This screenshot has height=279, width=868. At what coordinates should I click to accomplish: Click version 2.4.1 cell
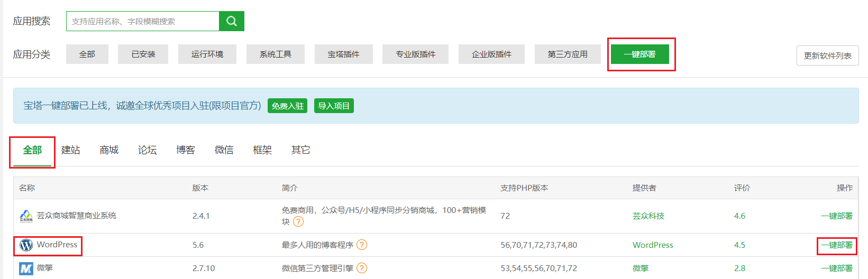point(201,216)
